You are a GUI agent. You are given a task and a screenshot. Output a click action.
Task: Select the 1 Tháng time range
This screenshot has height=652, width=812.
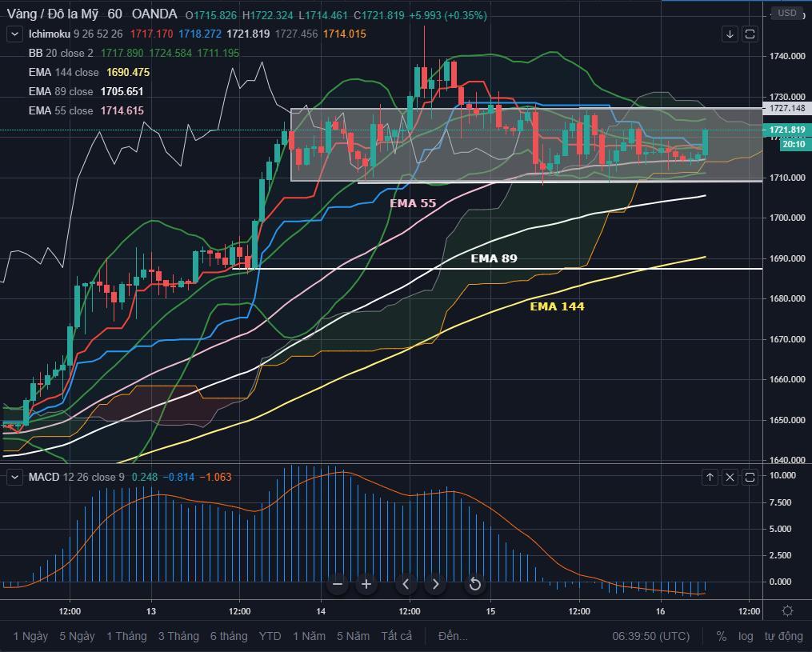[126, 636]
